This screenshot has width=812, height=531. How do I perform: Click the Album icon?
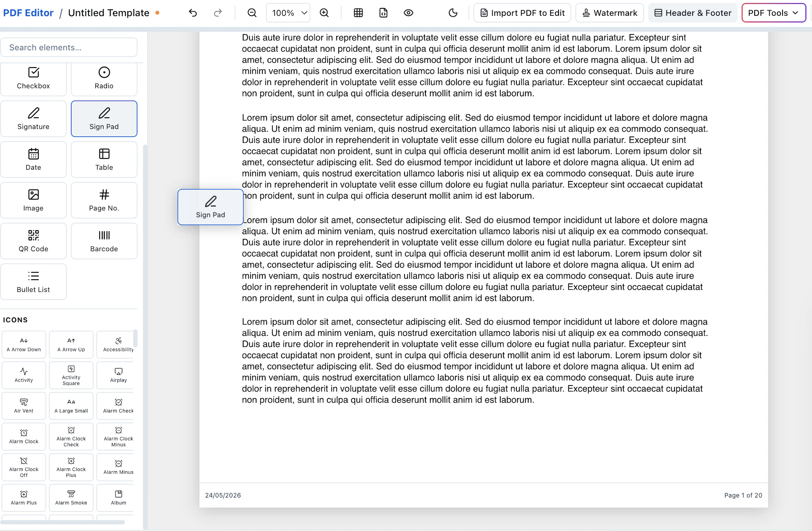click(115, 498)
